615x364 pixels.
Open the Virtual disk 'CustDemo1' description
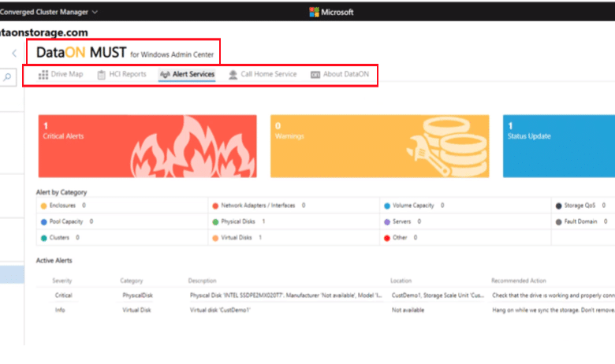click(220, 310)
